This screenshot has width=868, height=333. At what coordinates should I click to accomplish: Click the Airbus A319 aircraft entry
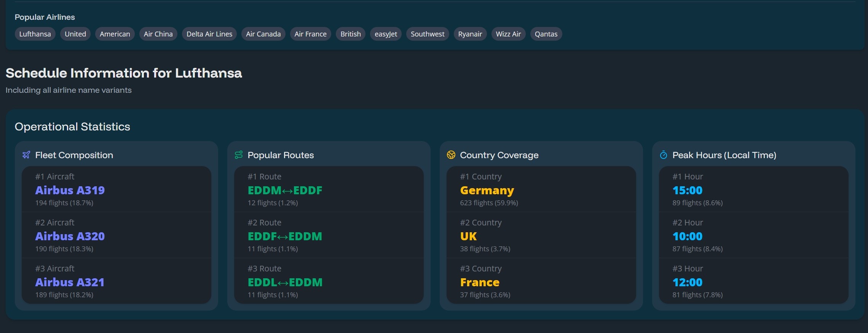point(70,190)
